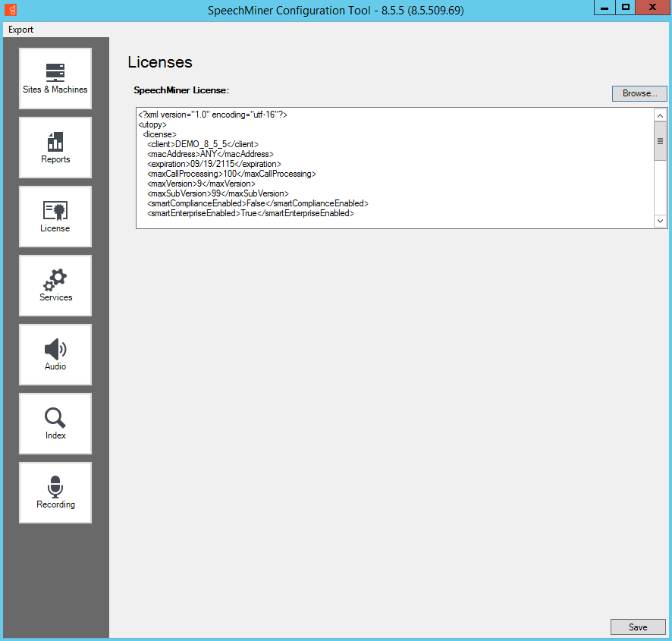Click the orange application icon in title bar
The height and width of the screenshot is (641, 672).
(9, 10)
